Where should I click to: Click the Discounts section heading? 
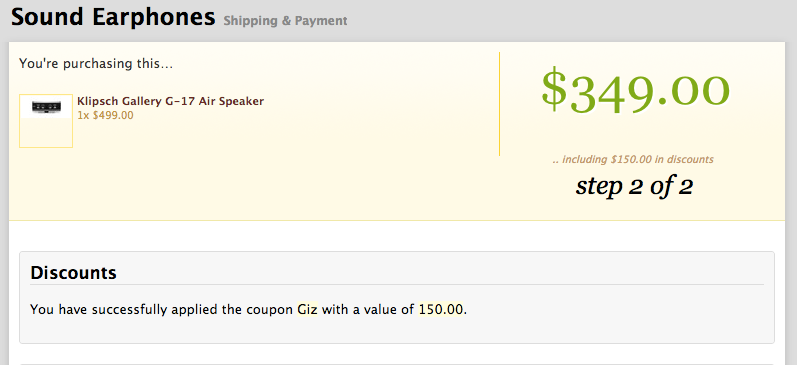coord(73,273)
